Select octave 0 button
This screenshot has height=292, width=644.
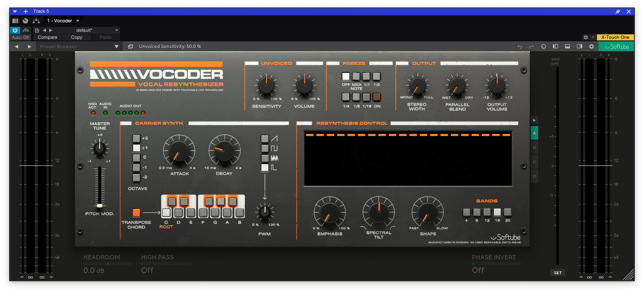tap(136, 158)
